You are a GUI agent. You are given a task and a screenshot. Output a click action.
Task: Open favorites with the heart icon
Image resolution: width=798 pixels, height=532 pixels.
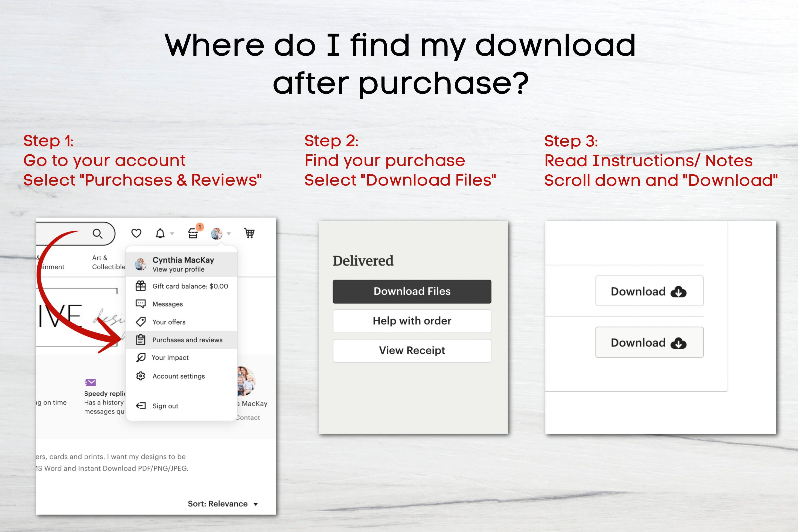(136, 233)
